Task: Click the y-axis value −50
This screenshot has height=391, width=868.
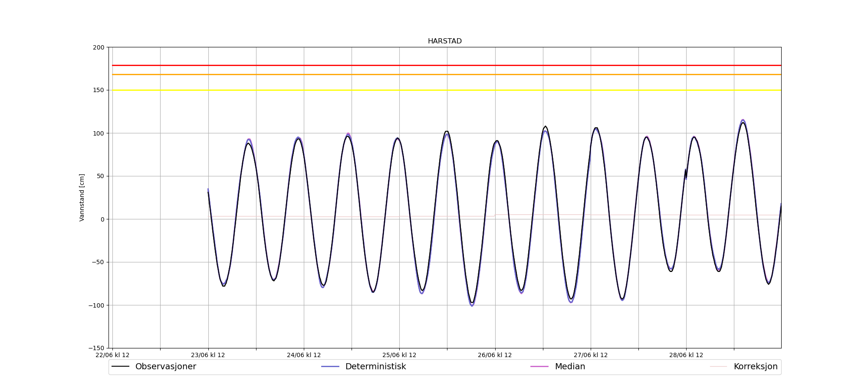Action: tap(98, 262)
